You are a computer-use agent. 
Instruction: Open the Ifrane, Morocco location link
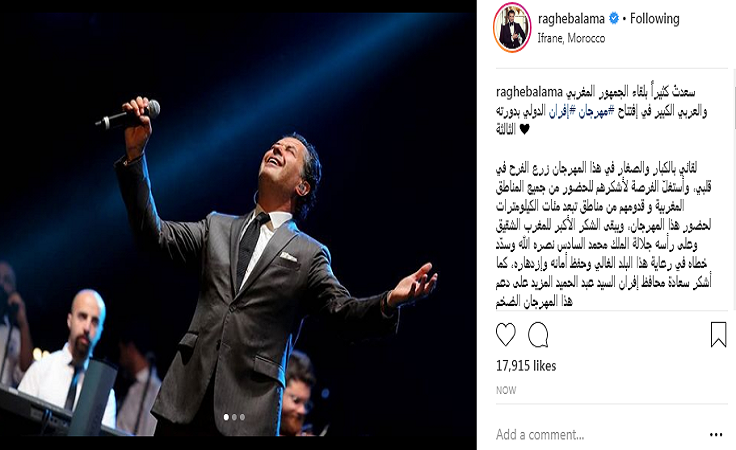click(x=571, y=38)
